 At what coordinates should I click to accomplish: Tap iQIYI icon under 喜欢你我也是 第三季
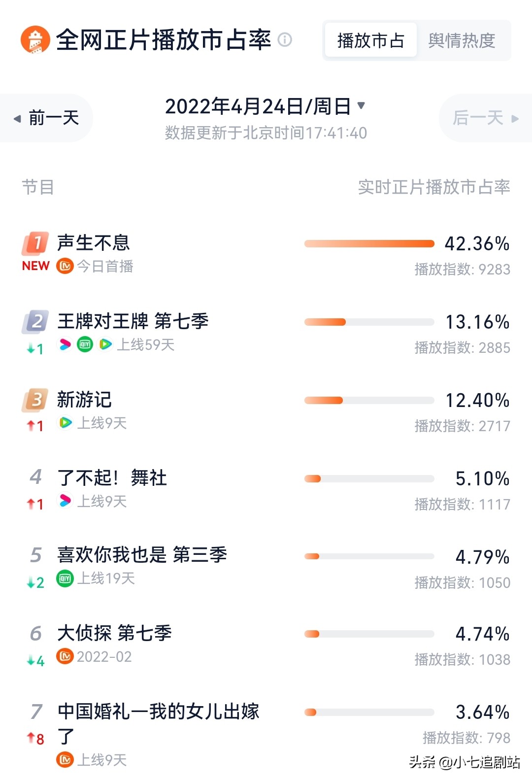65,578
